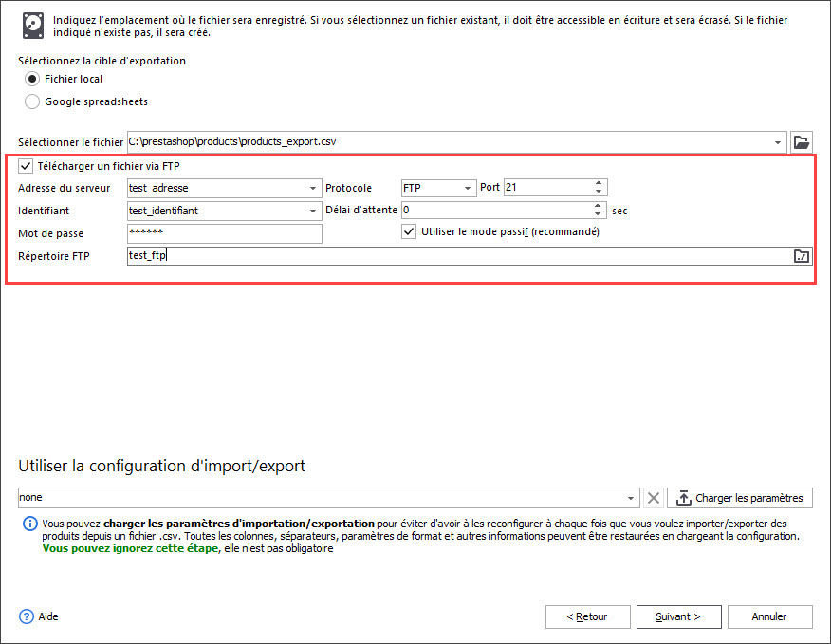Image resolution: width=831 pixels, height=644 pixels.
Task: Choose the Google spreadsheets option
Action: coord(32,101)
